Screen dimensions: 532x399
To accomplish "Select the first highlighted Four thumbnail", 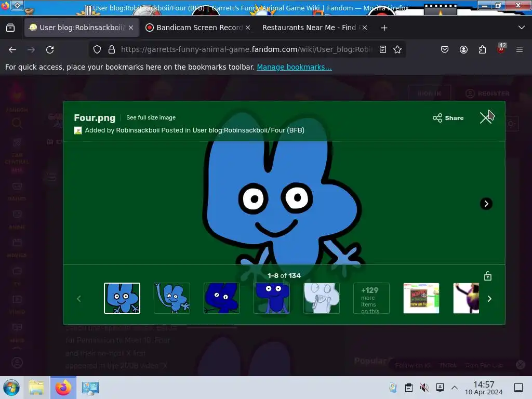I will 122,298.
